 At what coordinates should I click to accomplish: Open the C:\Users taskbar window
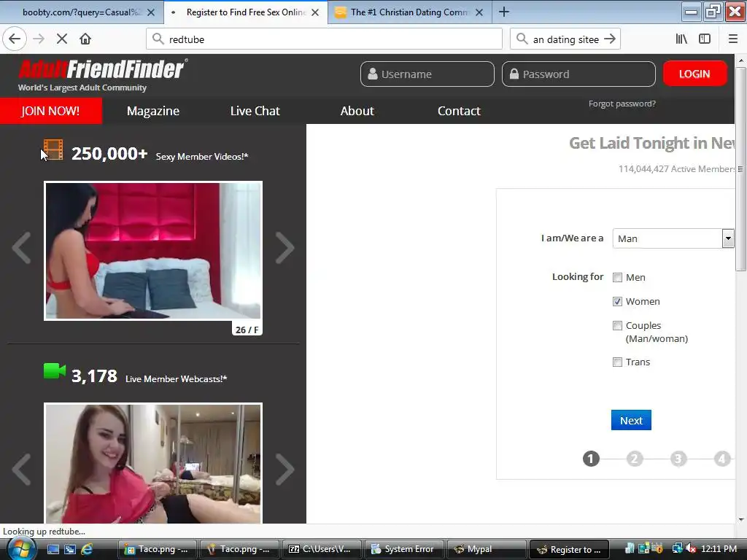click(x=321, y=550)
